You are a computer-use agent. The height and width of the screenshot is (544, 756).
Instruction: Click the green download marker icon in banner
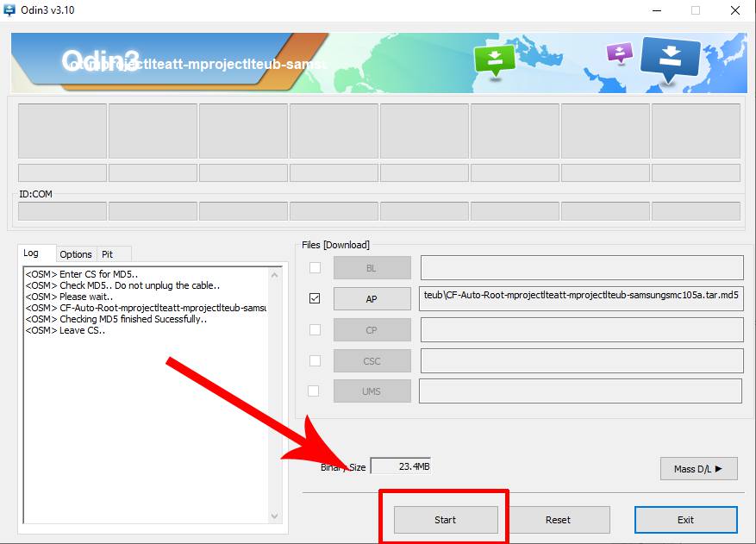tap(495, 61)
